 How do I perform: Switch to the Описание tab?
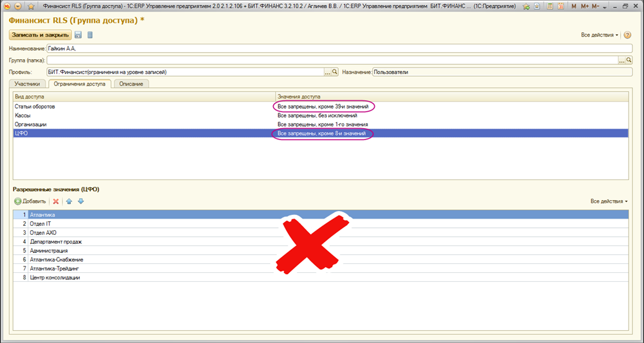131,84
